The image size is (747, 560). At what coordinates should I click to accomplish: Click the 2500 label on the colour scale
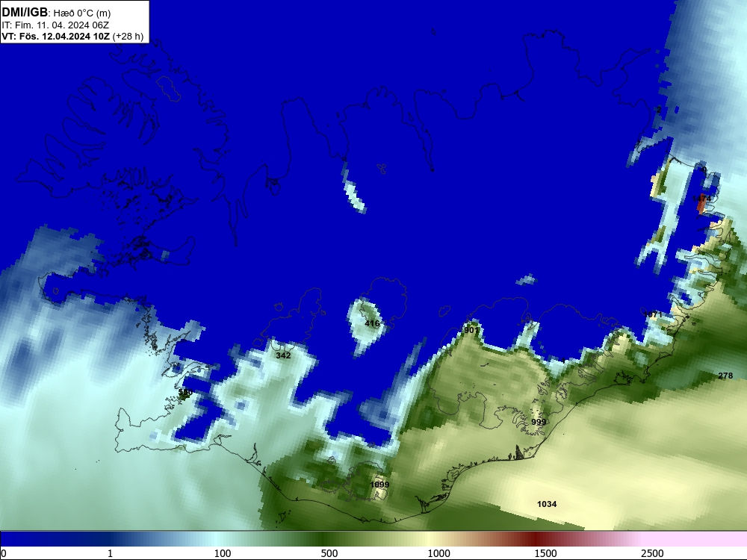pyautogui.click(x=652, y=553)
